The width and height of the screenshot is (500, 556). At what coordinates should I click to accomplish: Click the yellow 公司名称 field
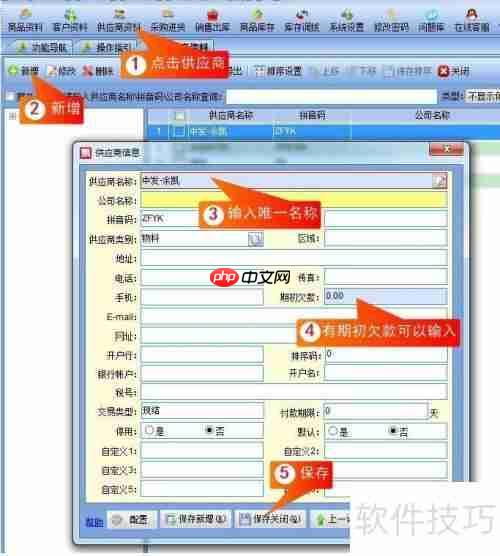294,200
